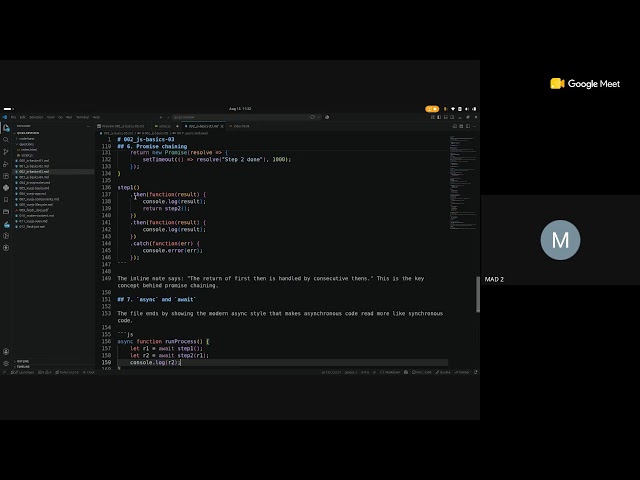Open Explorer panel More Actions ellipsis
The height and width of the screenshot is (480, 640).
click(x=88, y=126)
